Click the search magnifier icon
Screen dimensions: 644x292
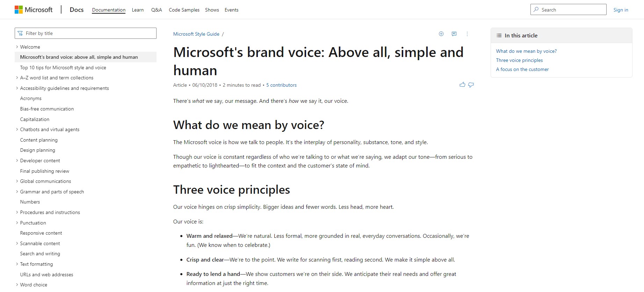pyautogui.click(x=536, y=9)
